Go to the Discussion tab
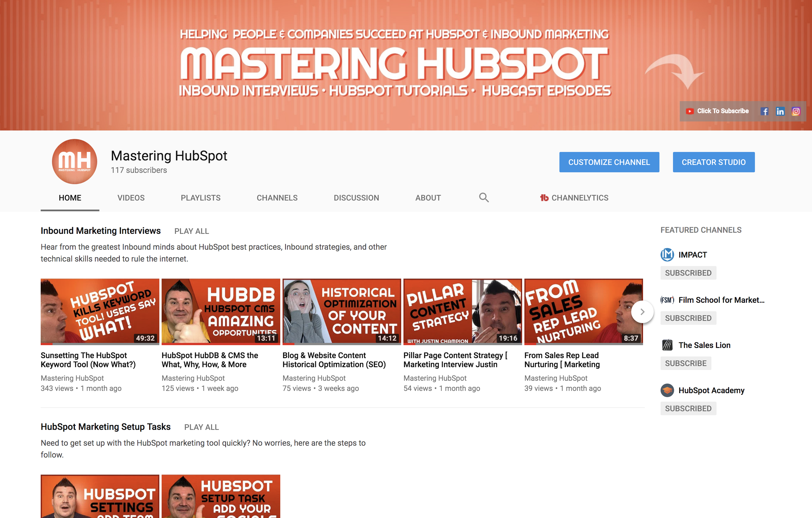This screenshot has height=518, width=812. click(356, 198)
